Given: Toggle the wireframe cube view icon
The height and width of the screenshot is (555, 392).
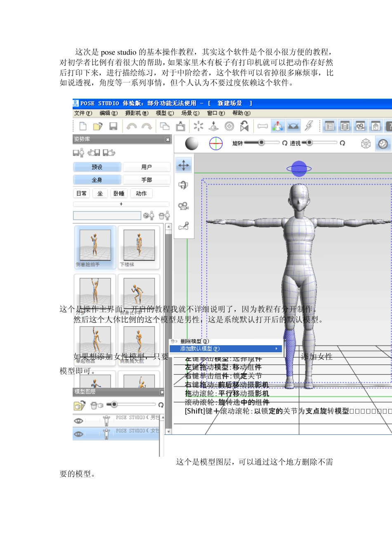Looking at the screenshot, I should 366,143.
